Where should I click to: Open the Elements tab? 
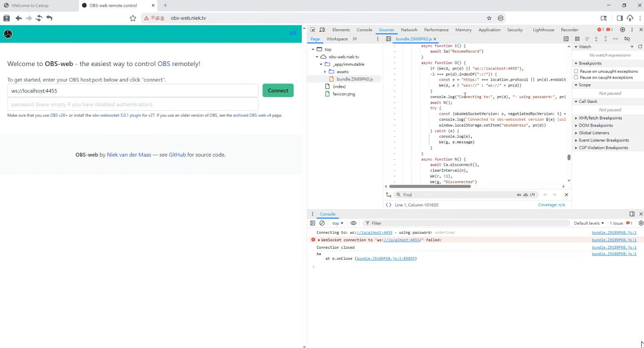point(341,30)
